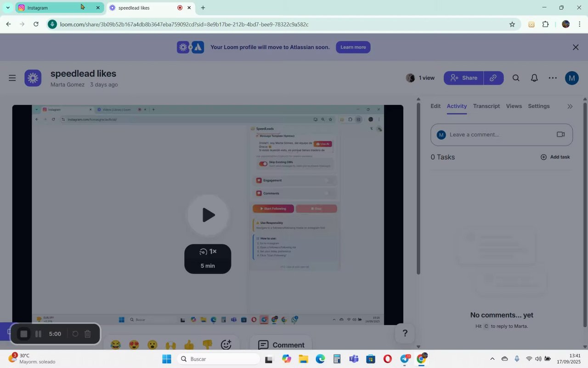React with the surprised emoji
588x368 pixels.
tap(153, 345)
